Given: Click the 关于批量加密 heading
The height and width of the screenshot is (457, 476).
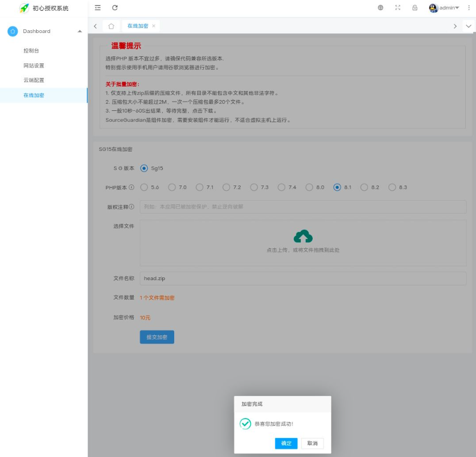Looking at the screenshot, I should coord(122,84).
